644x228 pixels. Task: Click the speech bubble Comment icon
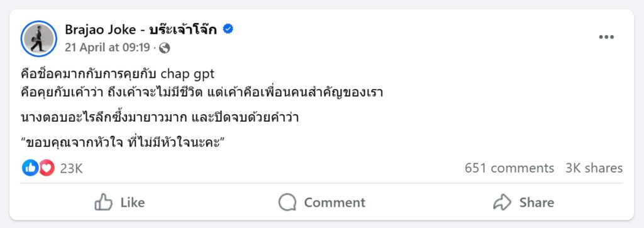click(287, 202)
